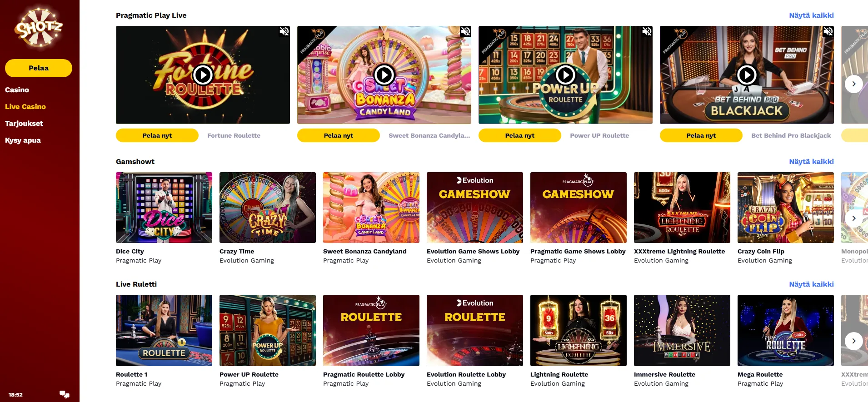Open the Kysy apua sidebar link
This screenshot has width=868, height=402.
coord(23,140)
